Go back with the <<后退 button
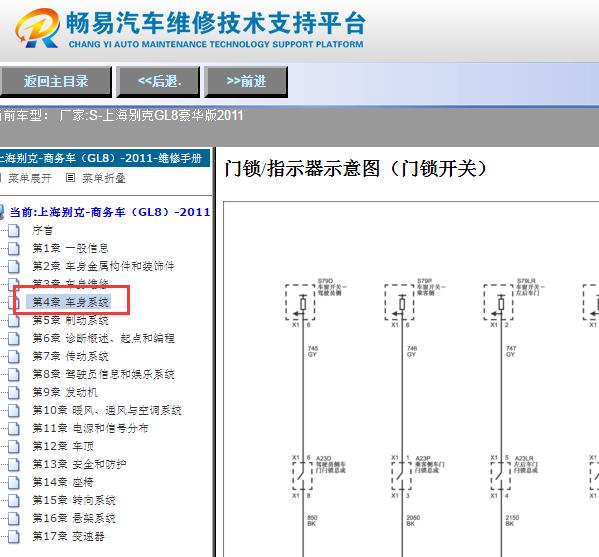599x557 pixels. coord(159,81)
